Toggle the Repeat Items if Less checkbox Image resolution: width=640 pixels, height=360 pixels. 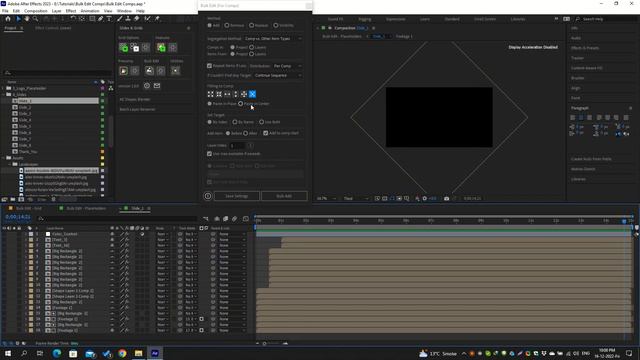click(209, 66)
